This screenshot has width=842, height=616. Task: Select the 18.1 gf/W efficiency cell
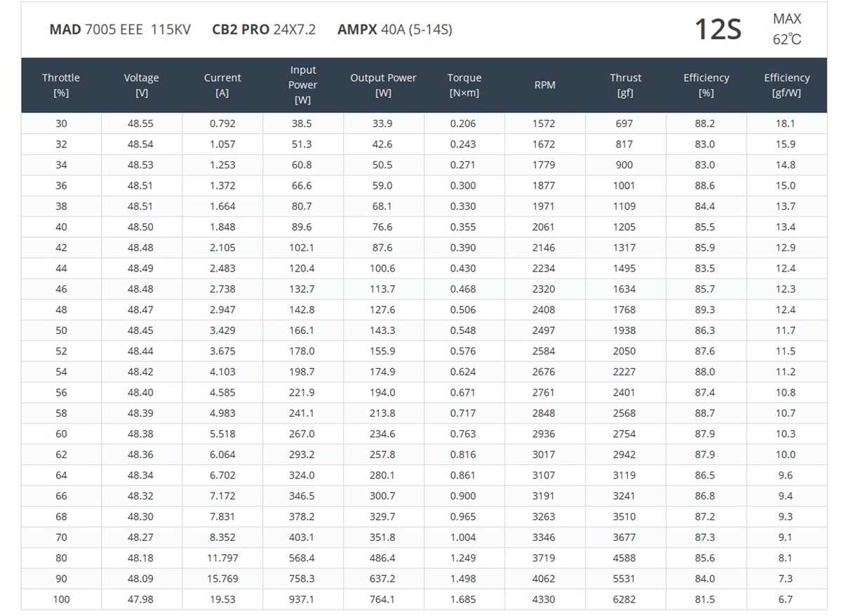[x=785, y=123]
